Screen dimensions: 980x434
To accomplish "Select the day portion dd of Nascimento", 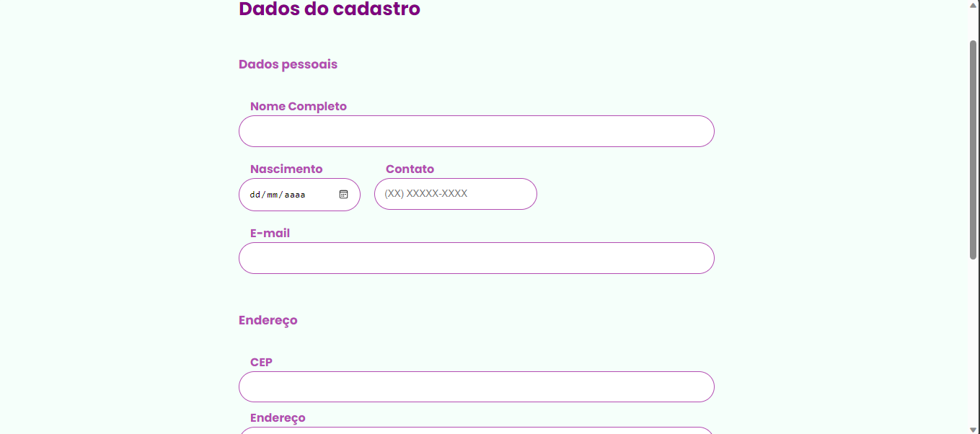I will 255,195.
